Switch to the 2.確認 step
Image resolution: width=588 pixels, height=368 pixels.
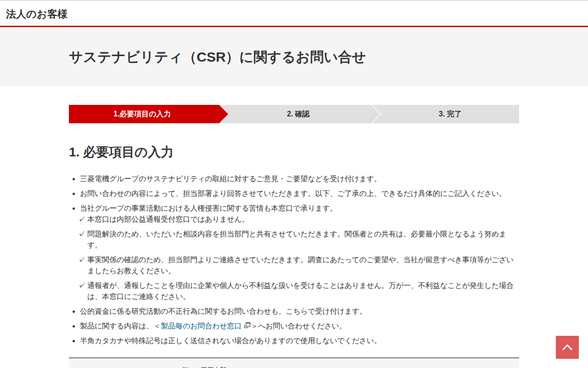pyautogui.click(x=298, y=114)
